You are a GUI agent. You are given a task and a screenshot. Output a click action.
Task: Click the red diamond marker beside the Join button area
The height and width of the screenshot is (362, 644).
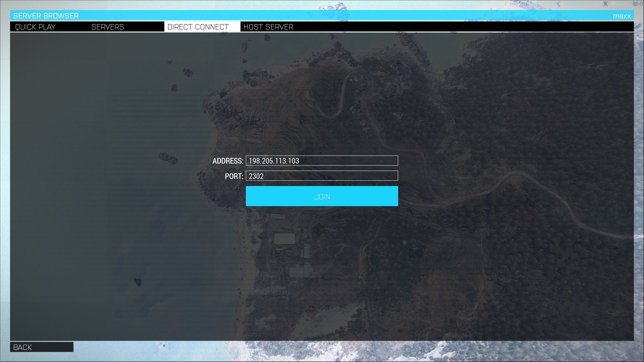[318, 230]
